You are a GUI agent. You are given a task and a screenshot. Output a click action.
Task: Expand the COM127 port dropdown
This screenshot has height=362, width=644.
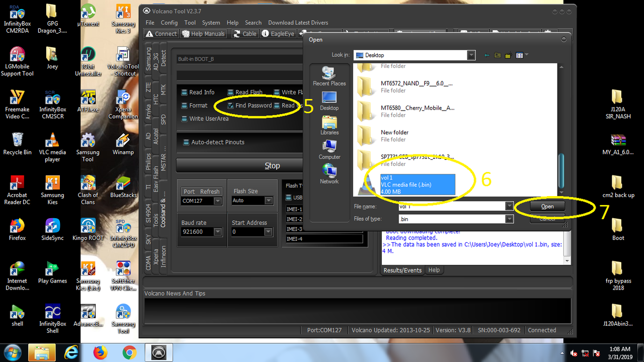(218, 201)
